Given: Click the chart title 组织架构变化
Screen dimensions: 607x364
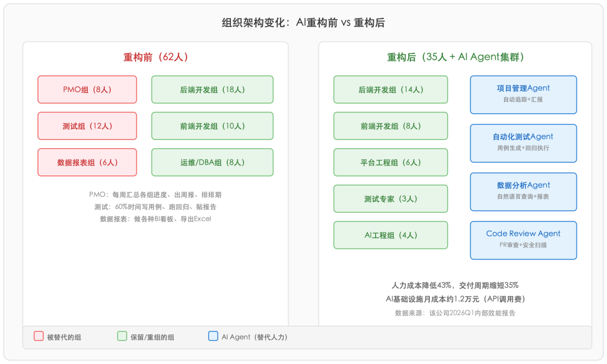Looking at the screenshot, I should 303,22.
